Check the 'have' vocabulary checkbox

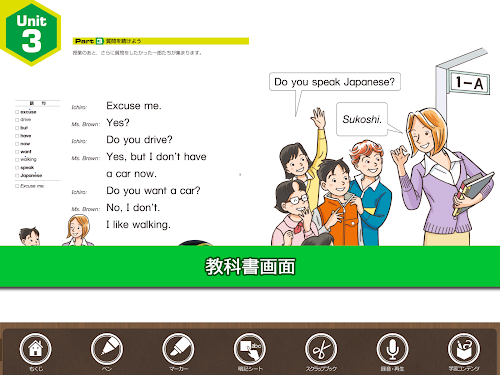[17, 136]
